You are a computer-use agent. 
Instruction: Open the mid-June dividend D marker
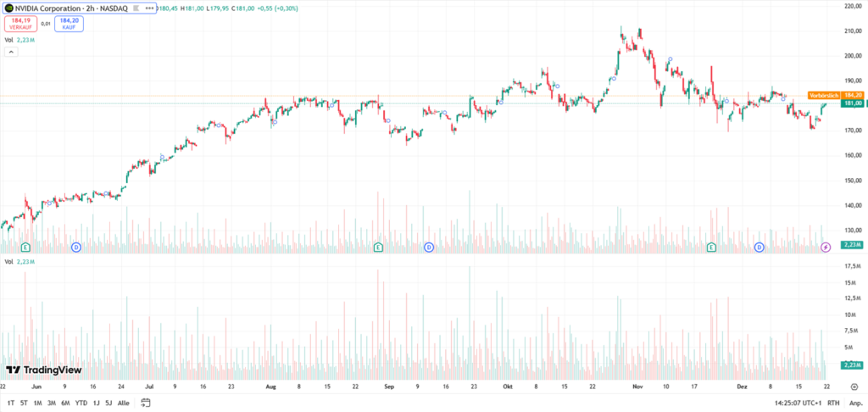(76, 247)
